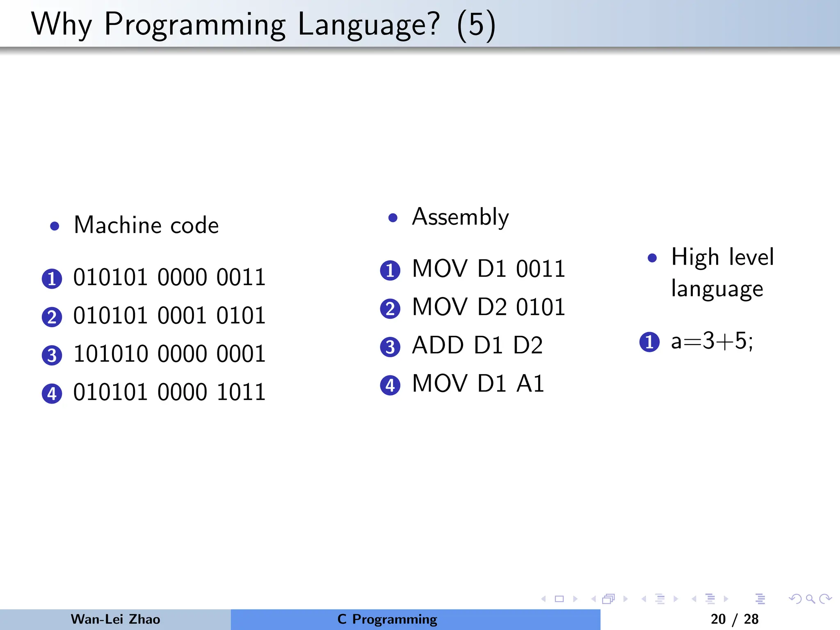Image resolution: width=840 pixels, height=630 pixels.
Task: Click number badge 1 beside 'a=3+5;'
Action: tap(650, 342)
